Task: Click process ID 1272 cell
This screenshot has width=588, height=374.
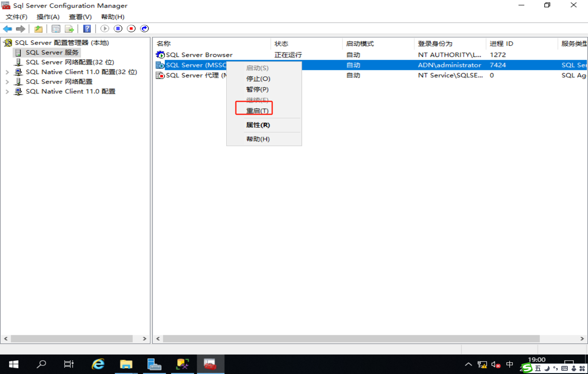Action: click(498, 55)
